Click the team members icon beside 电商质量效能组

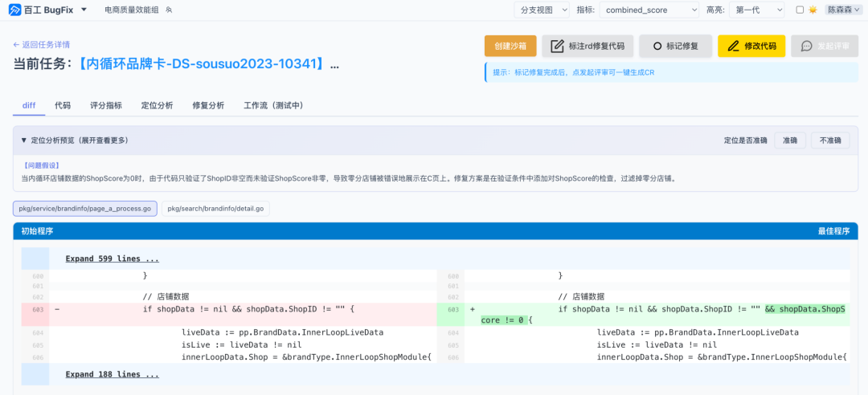click(169, 10)
